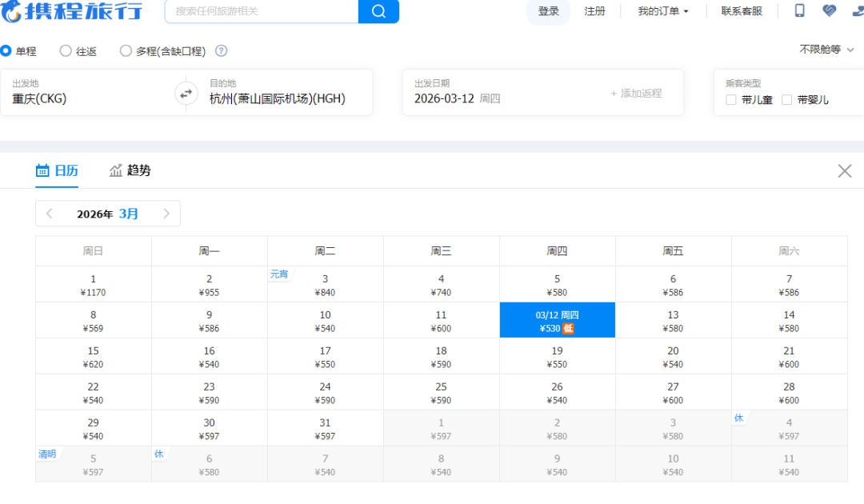Select March 21 priced ¥600
Image resolution: width=864 pixels, height=504 pixels.
(789, 356)
